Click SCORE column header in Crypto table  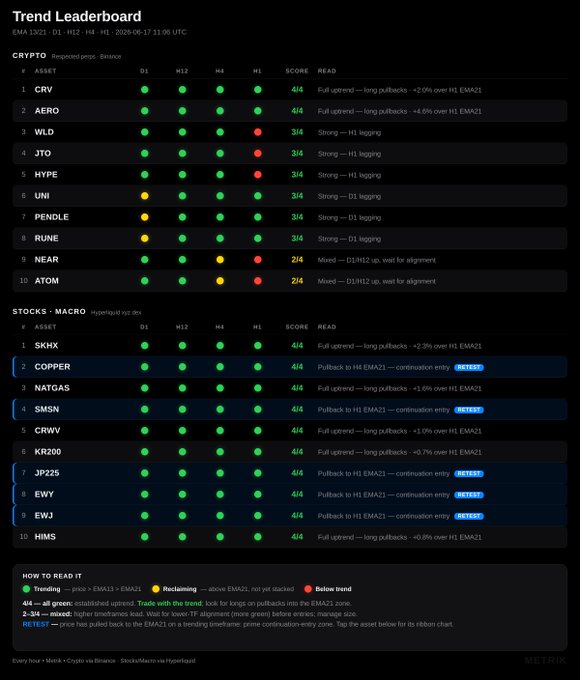coord(297,71)
